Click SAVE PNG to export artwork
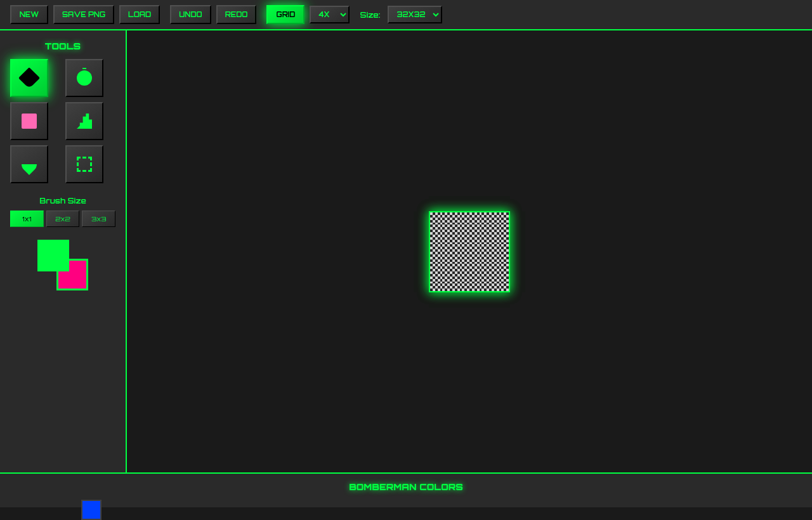The width and height of the screenshot is (812, 520). click(x=83, y=14)
